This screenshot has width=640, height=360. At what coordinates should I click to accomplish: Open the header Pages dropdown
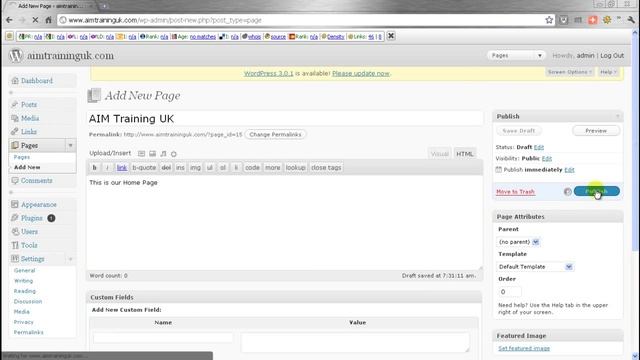point(516,56)
